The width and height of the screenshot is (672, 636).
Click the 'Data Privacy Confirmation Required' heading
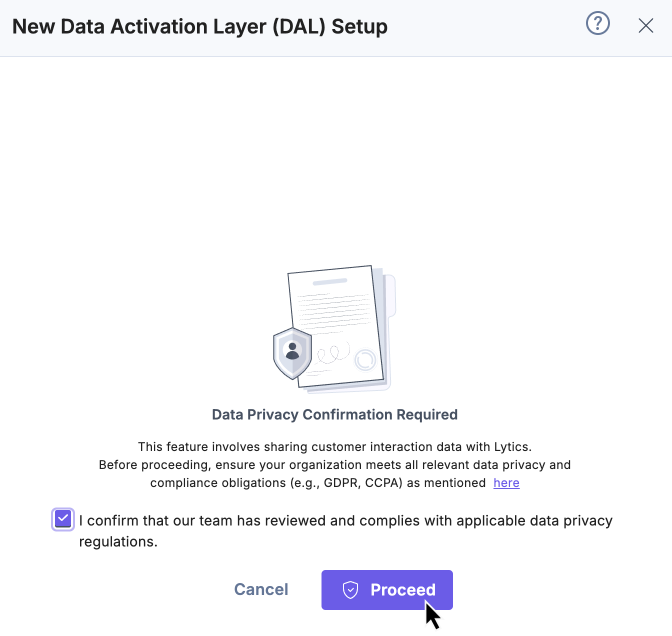pos(335,414)
